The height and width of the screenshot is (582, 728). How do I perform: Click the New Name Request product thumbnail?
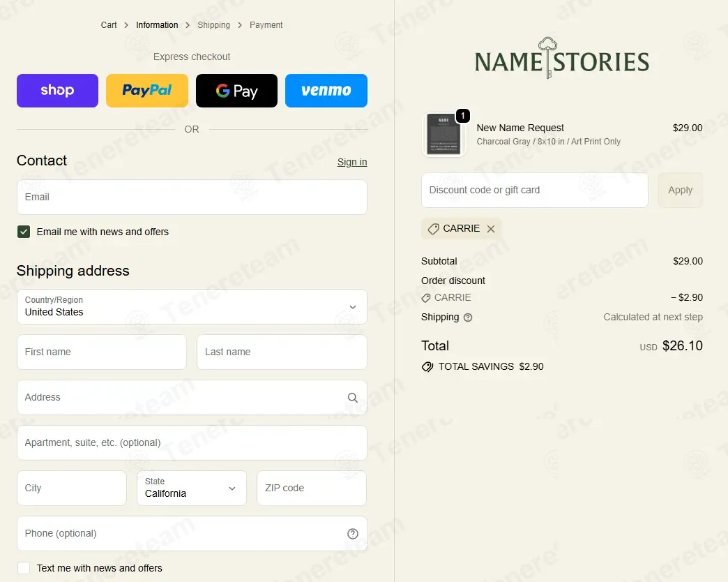coord(444,134)
